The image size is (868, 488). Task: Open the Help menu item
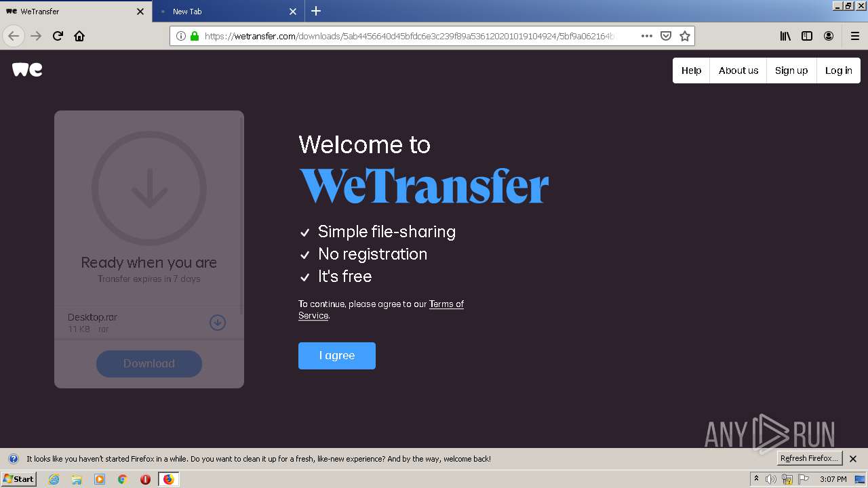click(691, 70)
